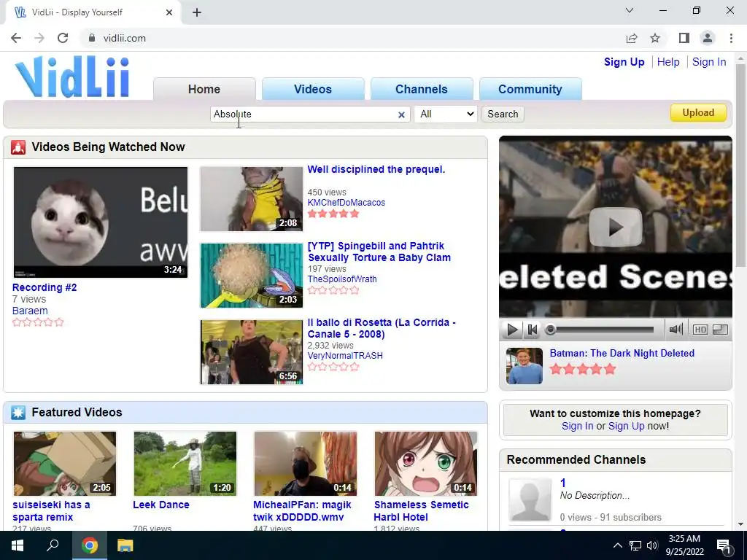Viewport: 747px width, 560px height.
Task: Open the VeryNormalTRASH channel link
Action: point(345,356)
